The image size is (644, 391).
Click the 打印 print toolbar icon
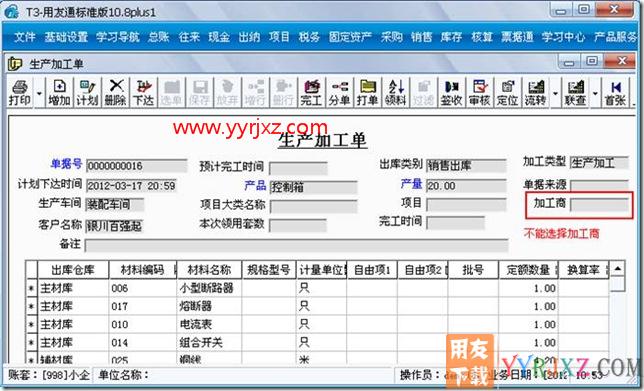(20, 93)
